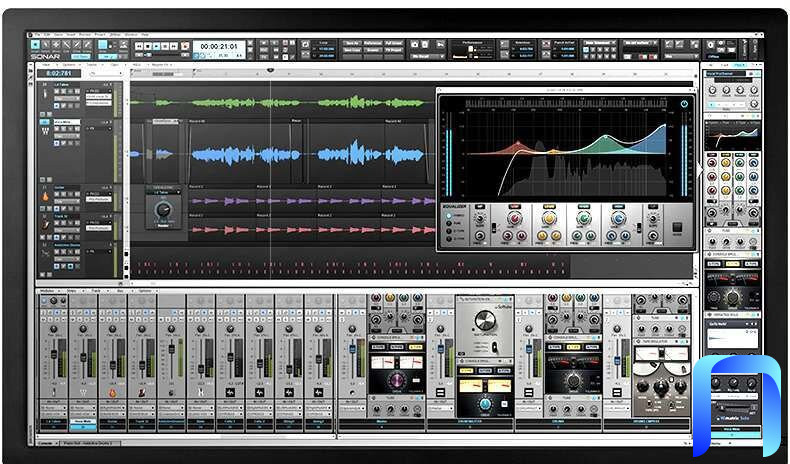
Task: Toggle the red band enable label above its knob
Action: click(x=514, y=207)
